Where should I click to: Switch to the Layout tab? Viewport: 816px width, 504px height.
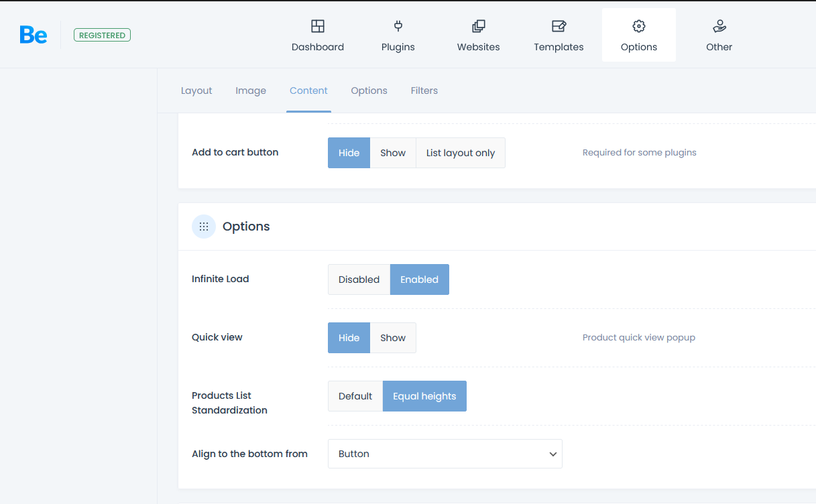tap(196, 90)
